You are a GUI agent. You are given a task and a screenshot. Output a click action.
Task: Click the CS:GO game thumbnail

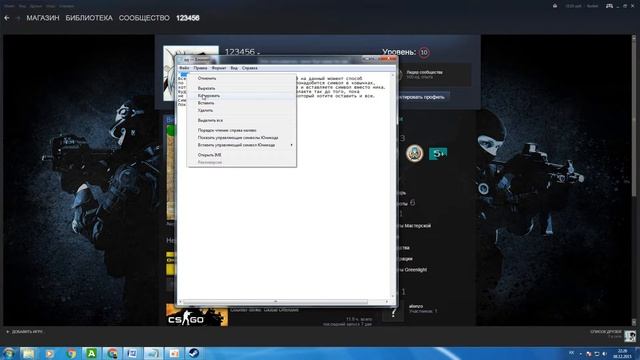197,315
